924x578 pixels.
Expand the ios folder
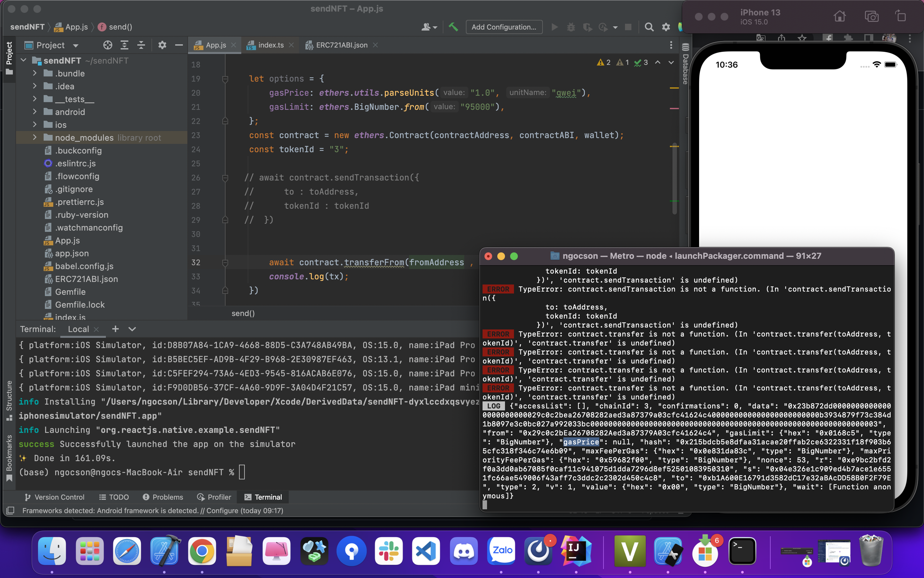tap(35, 125)
